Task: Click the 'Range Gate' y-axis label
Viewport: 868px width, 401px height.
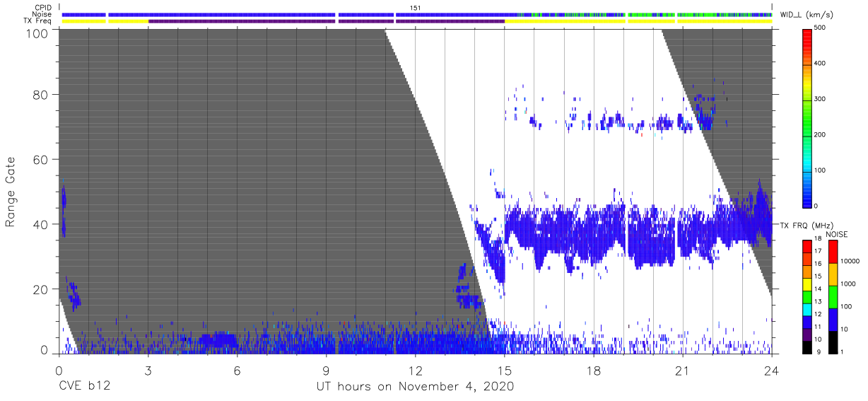Action: [11, 192]
